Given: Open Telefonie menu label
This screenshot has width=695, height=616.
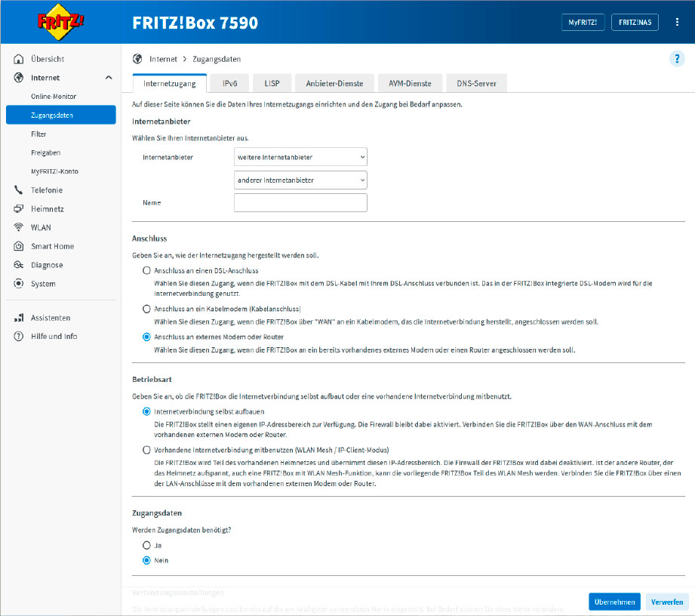Looking at the screenshot, I should pyautogui.click(x=47, y=189).
